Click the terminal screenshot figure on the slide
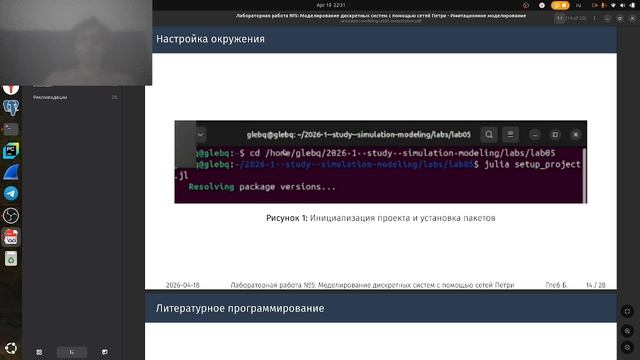This screenshot has width=640, height=360. 380,162
